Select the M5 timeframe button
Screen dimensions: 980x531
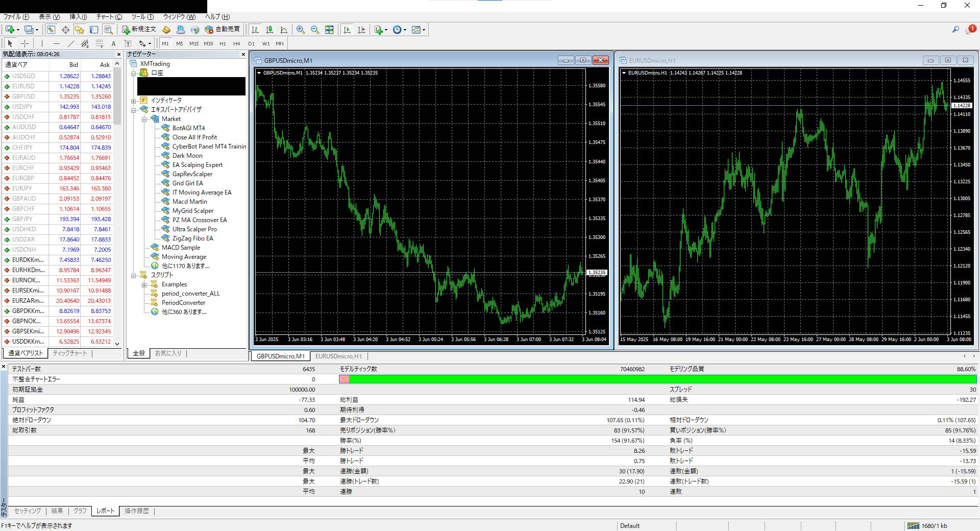pos(180,43)
